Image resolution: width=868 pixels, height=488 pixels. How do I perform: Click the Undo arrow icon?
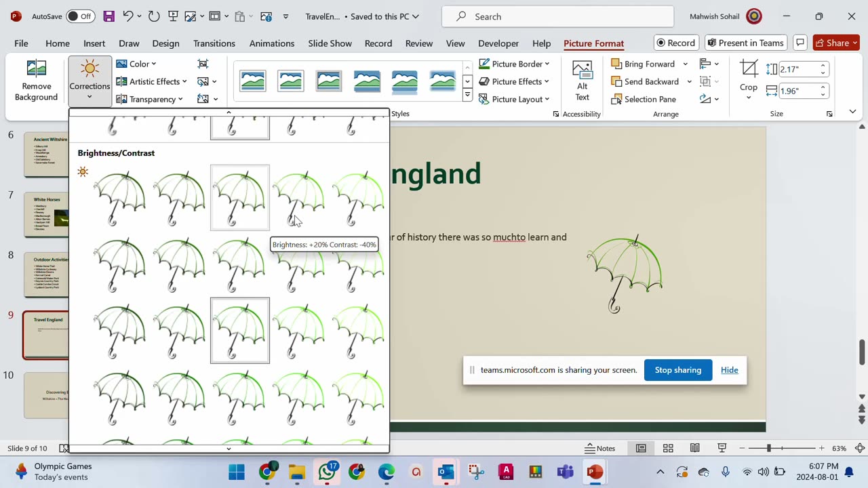127,16
